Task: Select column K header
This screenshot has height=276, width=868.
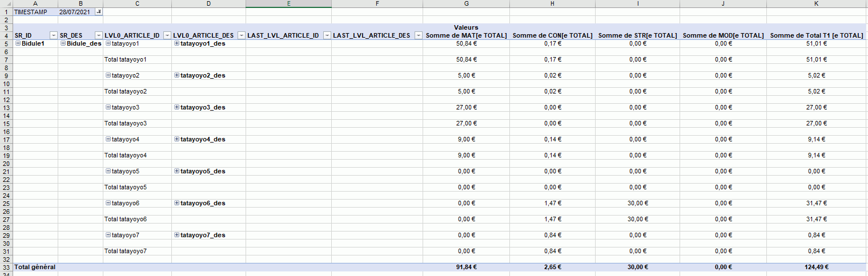Action: [x=817, y=4]
